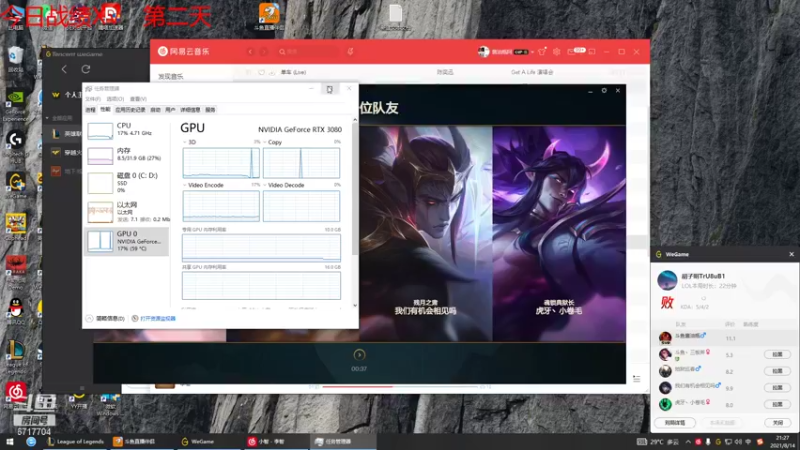This screenshot has width=800, height=450.
Task: Click 拉黑 button for teammate rated 9.9
Action: coord(777,388)
